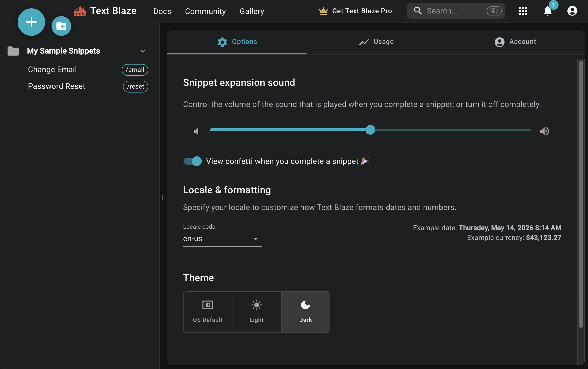Click the options panel vertical scrollbar

(581, 194)
